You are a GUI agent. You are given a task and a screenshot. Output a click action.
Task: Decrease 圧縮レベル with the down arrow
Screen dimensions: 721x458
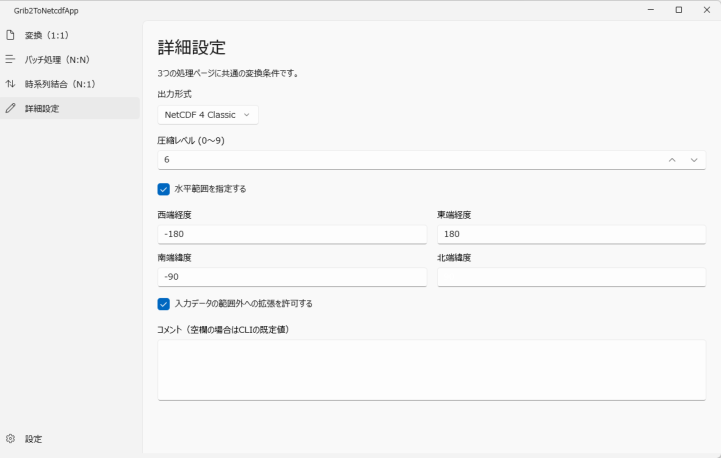pyautogui.click(x=694, y=160)
